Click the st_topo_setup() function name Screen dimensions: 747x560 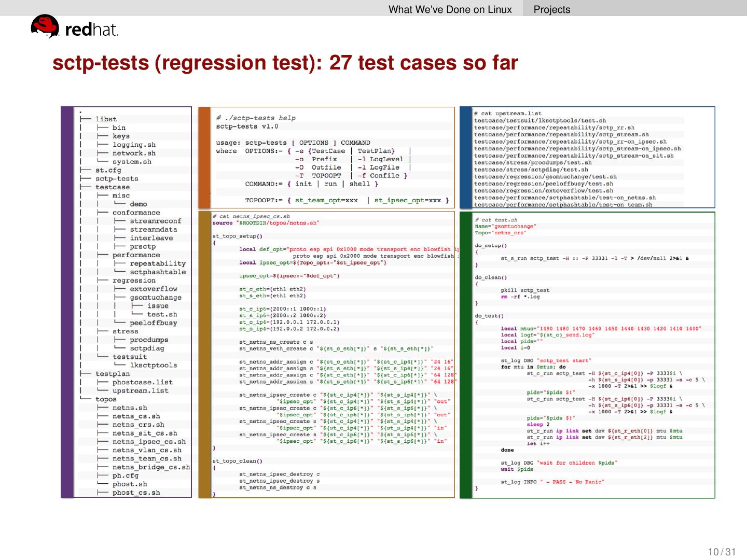point(238,236)
